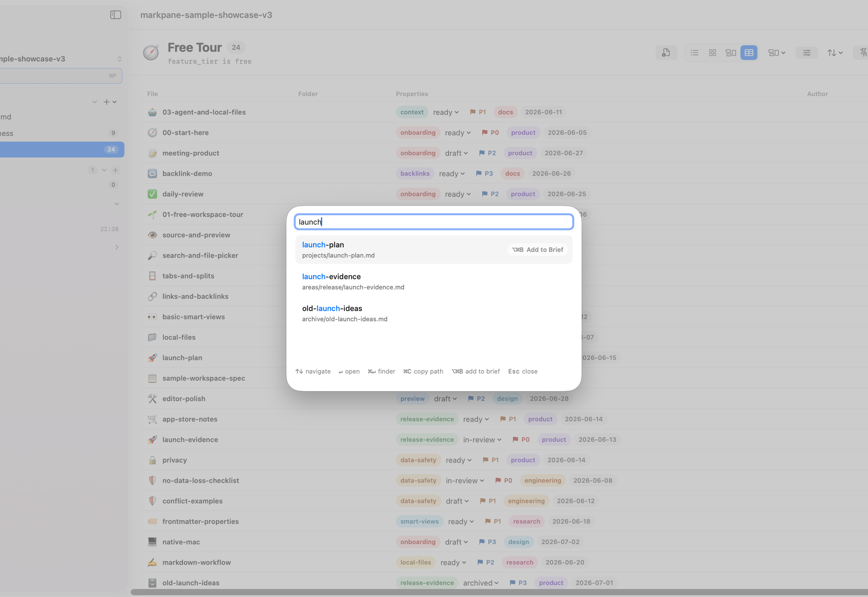Image resolution: width=868 pixels, height=597 pixels.
Task: Expand workspace switcher chevrons in sidebar
Action: 120,59
